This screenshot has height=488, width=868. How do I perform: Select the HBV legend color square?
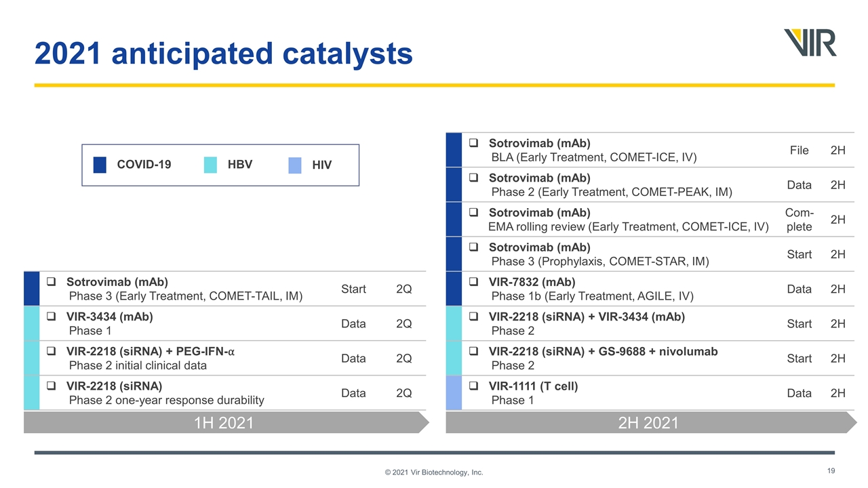[210, 165]
